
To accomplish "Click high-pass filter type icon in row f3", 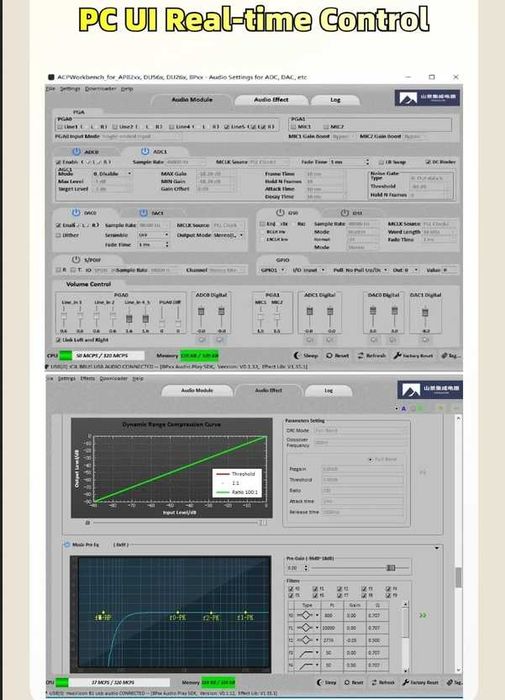I will 305,653.
